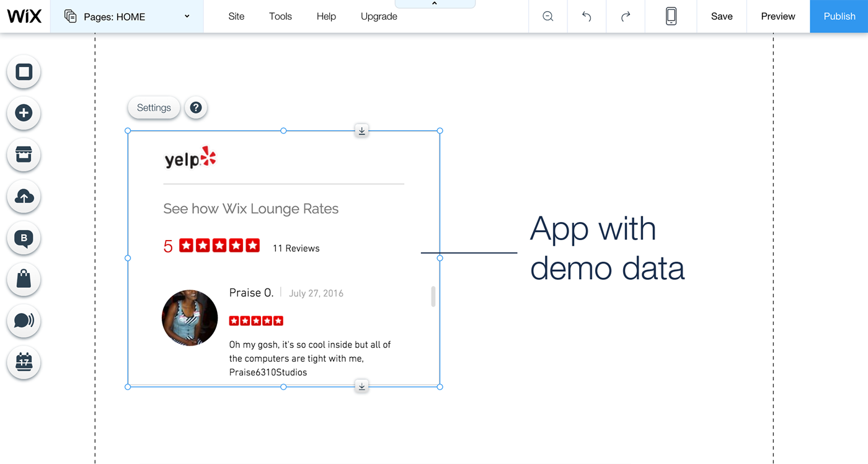Open the Blog panel in the sidebar
The image size is (868, 464).
(x=24, y=238)
